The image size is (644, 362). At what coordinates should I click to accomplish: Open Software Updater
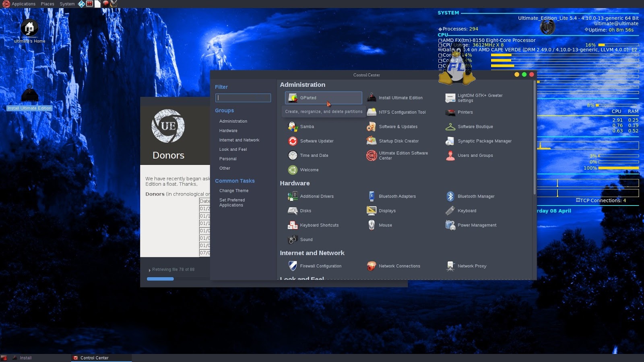coord(310,141)
